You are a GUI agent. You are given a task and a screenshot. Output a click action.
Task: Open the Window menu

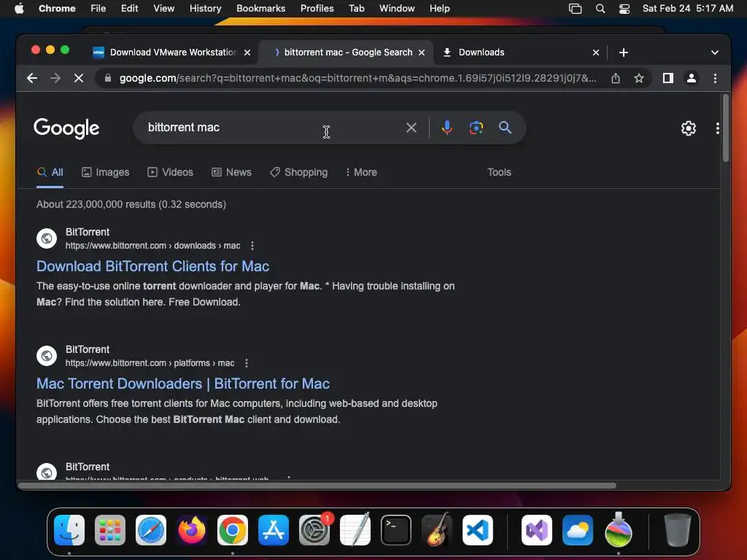[x=397, y=9]
